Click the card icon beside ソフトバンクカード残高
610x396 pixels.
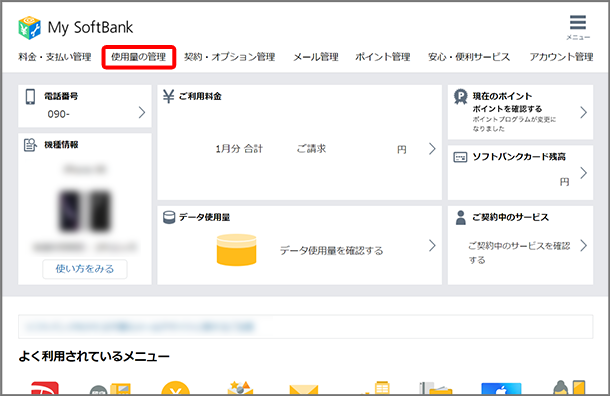pyautogui.click(x=460, y=157)
